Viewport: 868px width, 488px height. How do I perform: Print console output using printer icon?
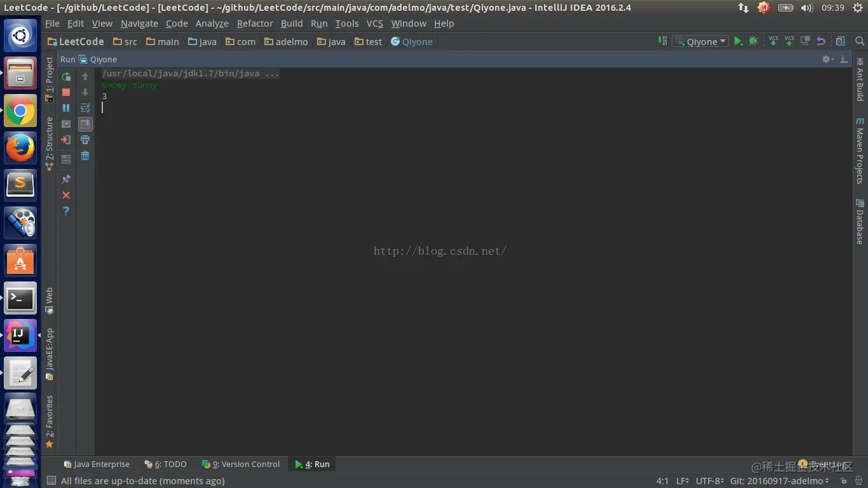coord(85,140)
